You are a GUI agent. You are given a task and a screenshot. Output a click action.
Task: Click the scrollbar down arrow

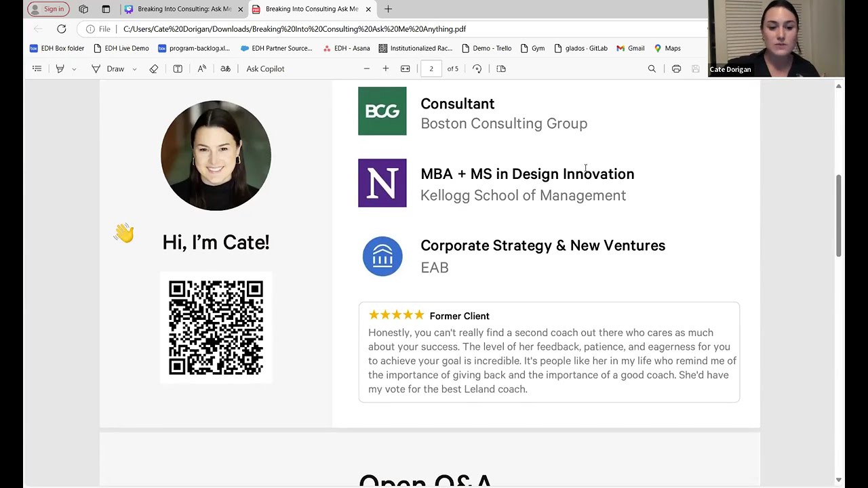[839, 480]
